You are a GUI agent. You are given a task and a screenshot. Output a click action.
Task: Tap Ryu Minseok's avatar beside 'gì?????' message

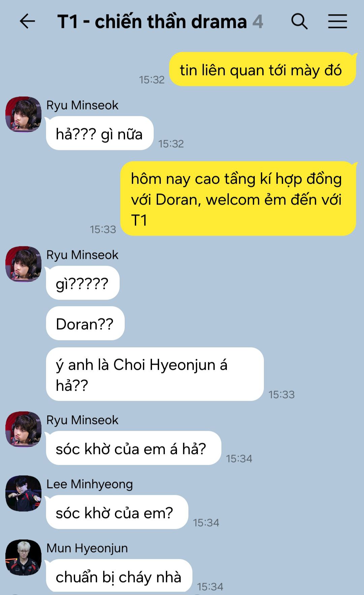23,264
